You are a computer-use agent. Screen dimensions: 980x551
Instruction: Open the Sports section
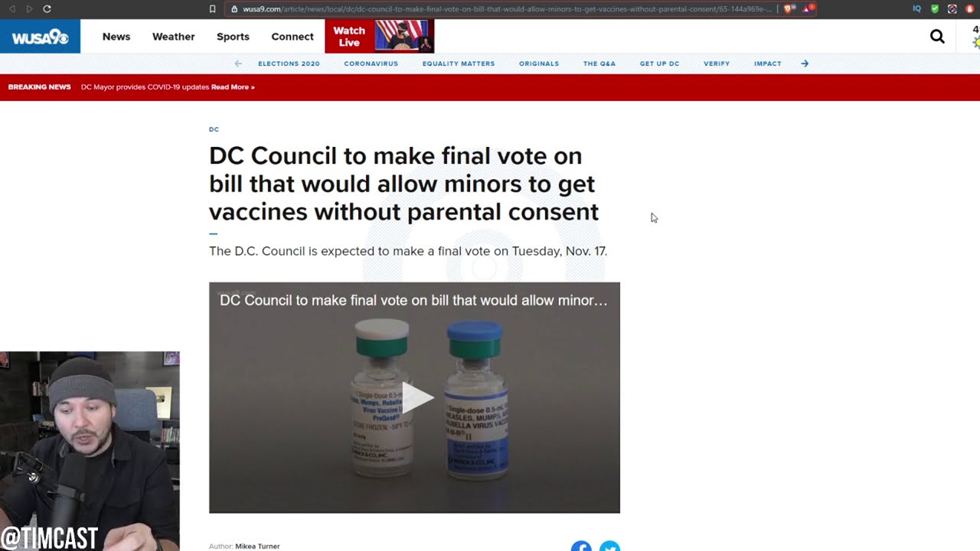pyautogui.click(x=233, y=37)
